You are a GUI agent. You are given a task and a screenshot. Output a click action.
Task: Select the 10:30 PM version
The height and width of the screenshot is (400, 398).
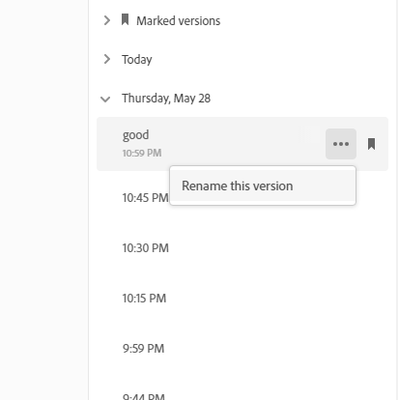(242, 248)
